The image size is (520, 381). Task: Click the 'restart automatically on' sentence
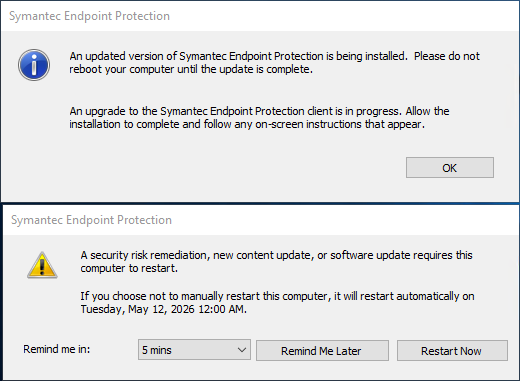tap(277, 296)
